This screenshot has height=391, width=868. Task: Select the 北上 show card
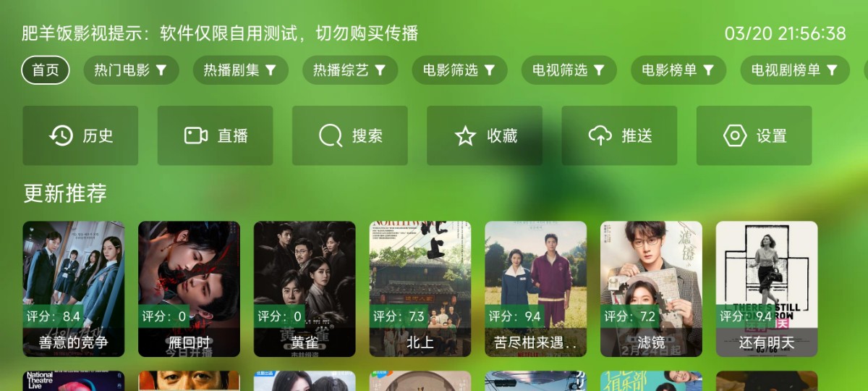click(x=420, y=289)
